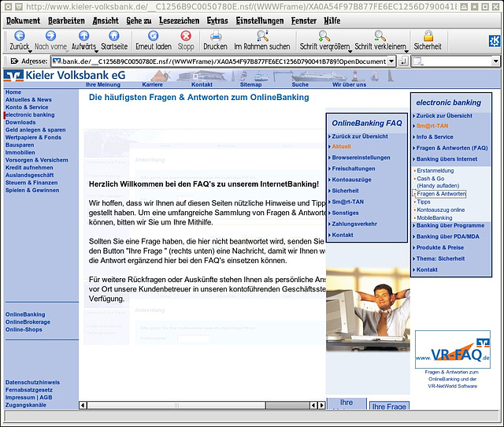504x427 pixels.
Task: Click into the Adresse URL field
Action: click(219, 61)
